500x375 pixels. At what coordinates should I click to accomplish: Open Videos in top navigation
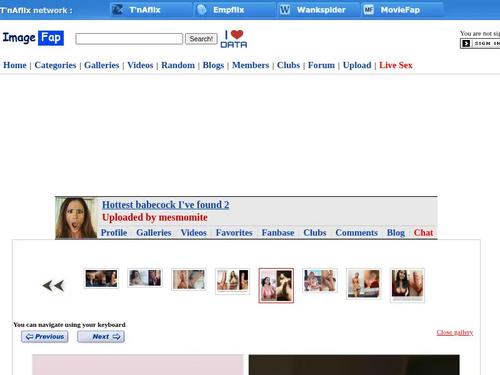tap(140, 65)
